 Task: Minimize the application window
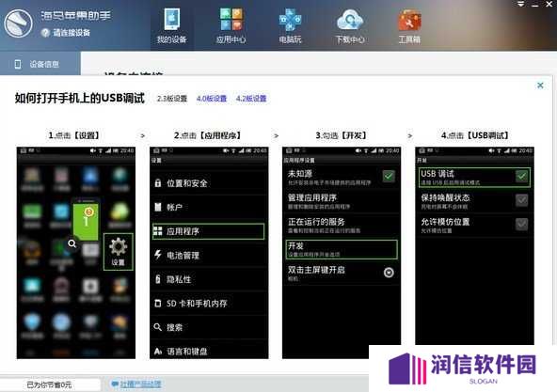[x=535, y=5]
